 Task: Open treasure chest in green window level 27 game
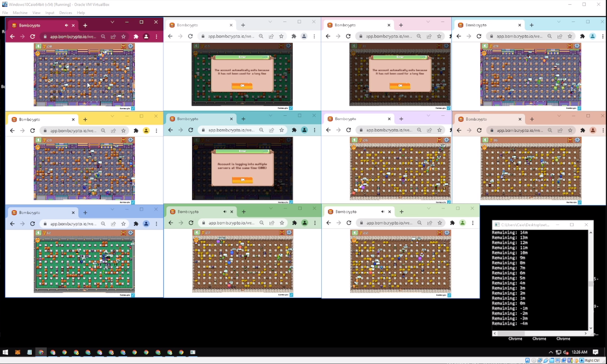(282, 233)
